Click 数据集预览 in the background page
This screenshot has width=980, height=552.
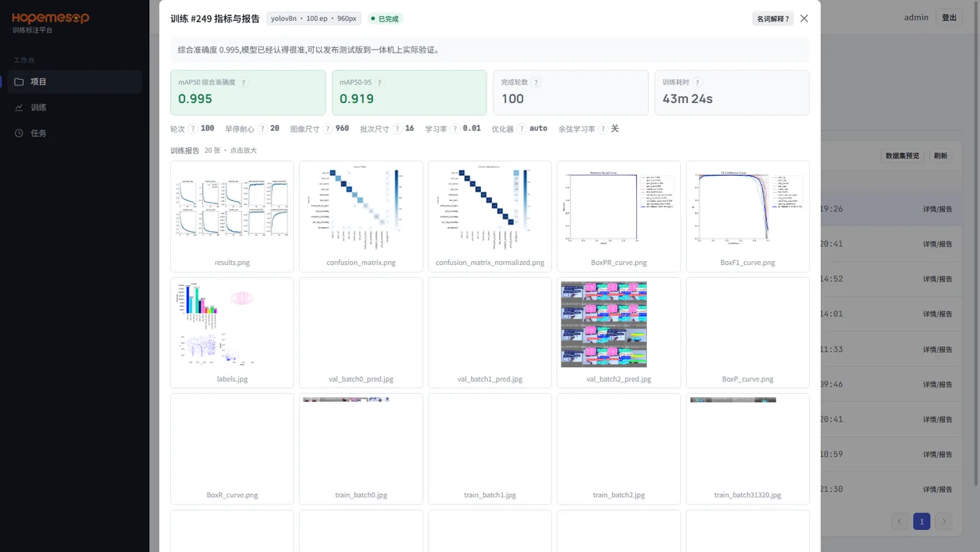tap(902, 156)
